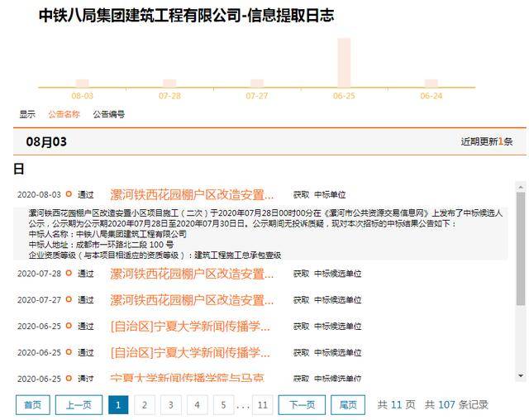Click 中标人名称 line in the expanded details
The height and width of the screenshot is (420, 529).
[107, 234]
